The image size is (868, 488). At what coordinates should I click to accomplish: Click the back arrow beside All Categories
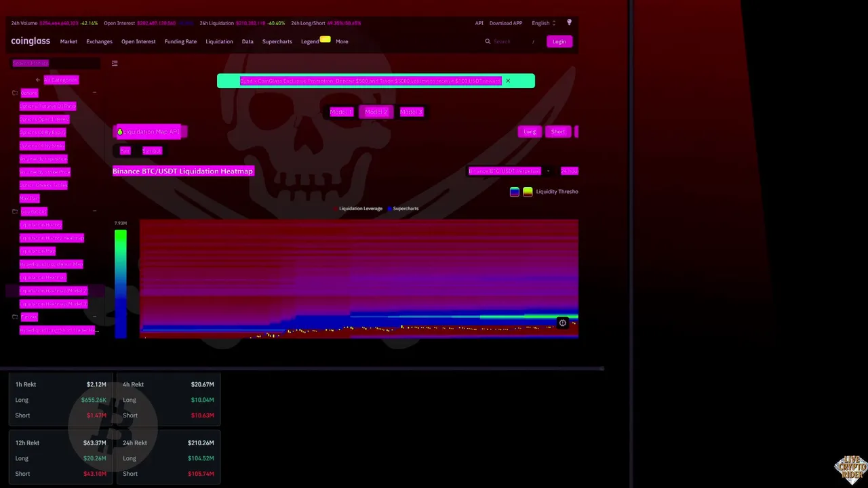pos(38,80)
